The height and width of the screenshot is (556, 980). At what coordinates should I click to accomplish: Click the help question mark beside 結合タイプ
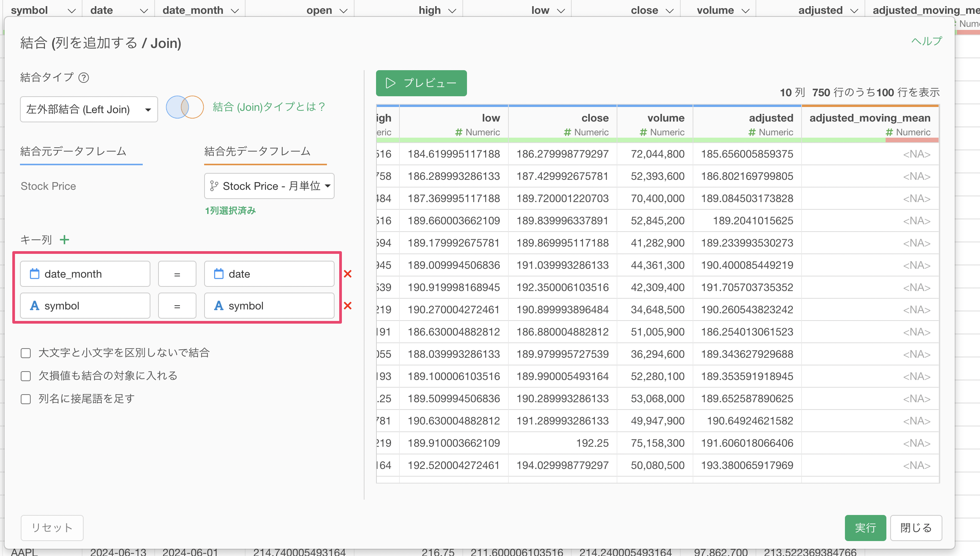(x=84, y=78)
